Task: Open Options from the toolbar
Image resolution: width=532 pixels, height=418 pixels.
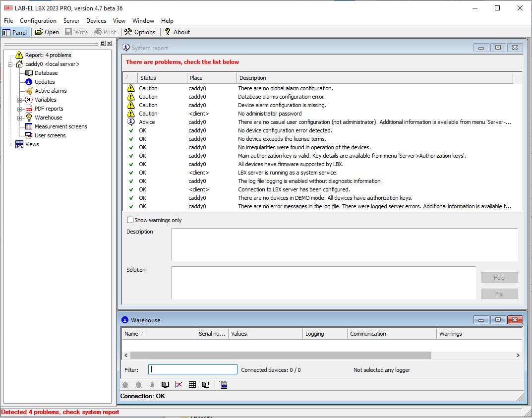Action: click(x=140, y=32)
